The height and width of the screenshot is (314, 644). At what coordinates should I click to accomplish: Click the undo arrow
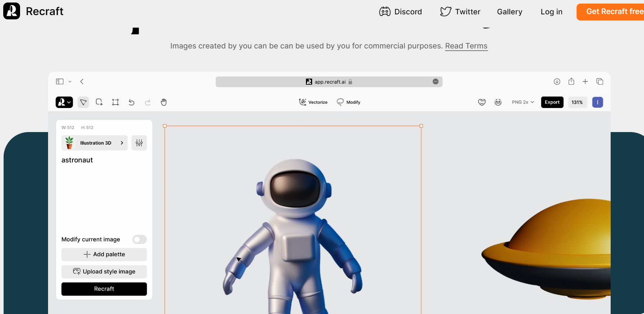(132, 102)
